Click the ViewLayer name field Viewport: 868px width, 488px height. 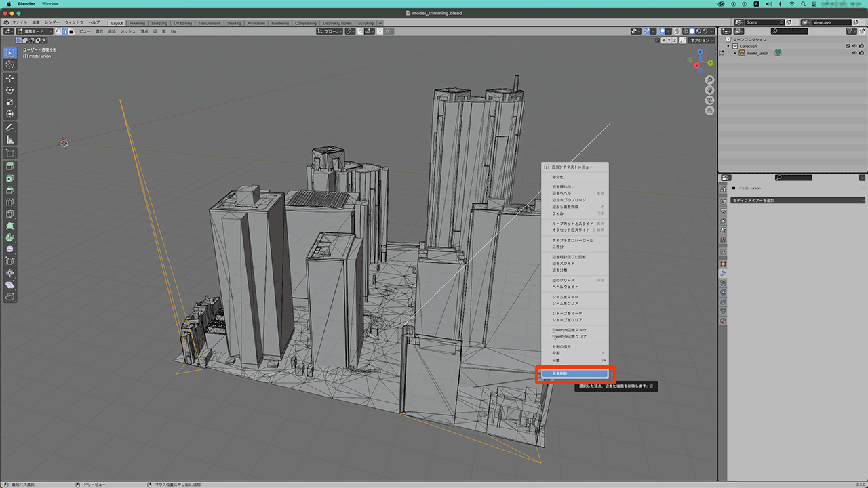tap(832, 22)
